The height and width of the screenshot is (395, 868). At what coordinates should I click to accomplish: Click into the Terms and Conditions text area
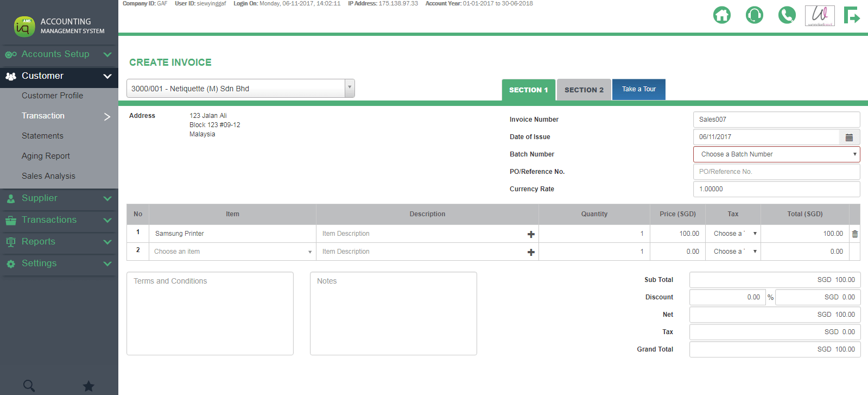tap(210, 314)
